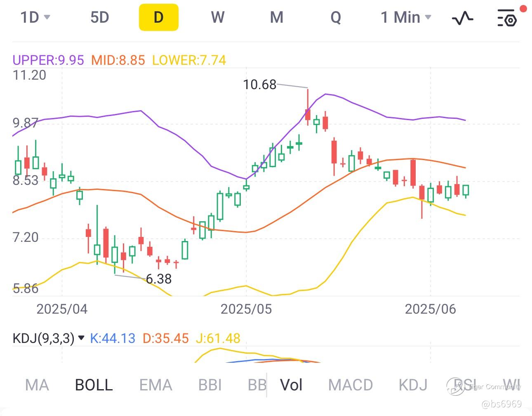This screenshot has width=532, height=416.
Task: Click the 8.53 price axis label
Action: tap(25, 180)
